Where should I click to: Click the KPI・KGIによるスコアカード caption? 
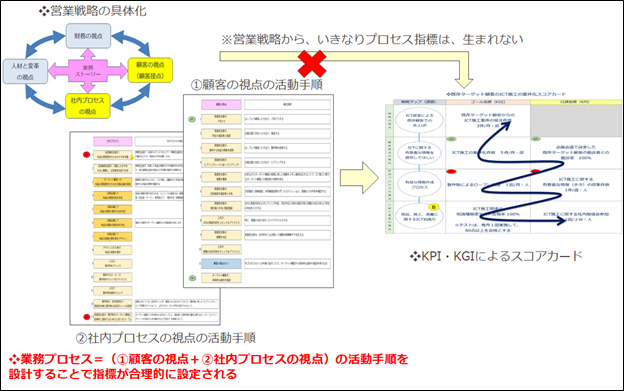(x=496, y=256)
